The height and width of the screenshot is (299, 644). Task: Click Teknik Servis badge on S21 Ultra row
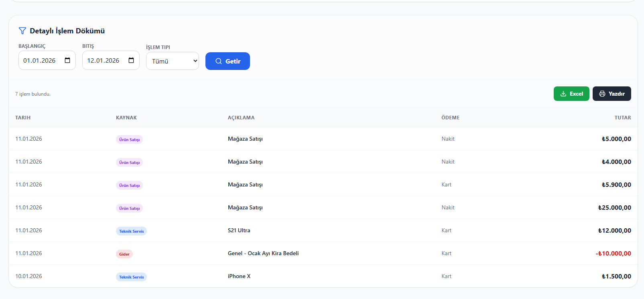(x=131, y=231)
